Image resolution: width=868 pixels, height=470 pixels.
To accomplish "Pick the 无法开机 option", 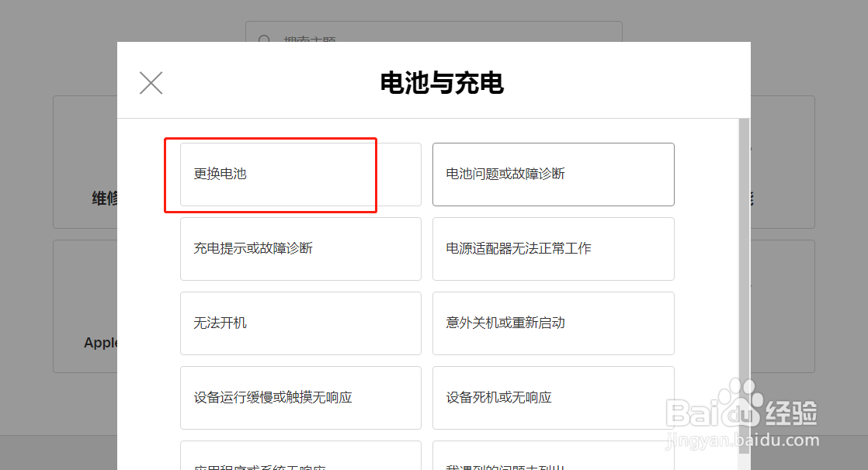I will (x=300, y=323).
